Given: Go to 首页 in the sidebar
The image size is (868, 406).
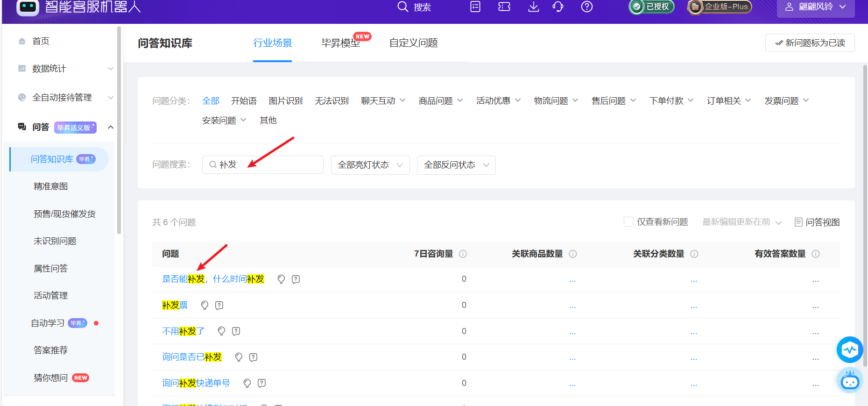Looking at the screenshot, I should tap(41, 41).
